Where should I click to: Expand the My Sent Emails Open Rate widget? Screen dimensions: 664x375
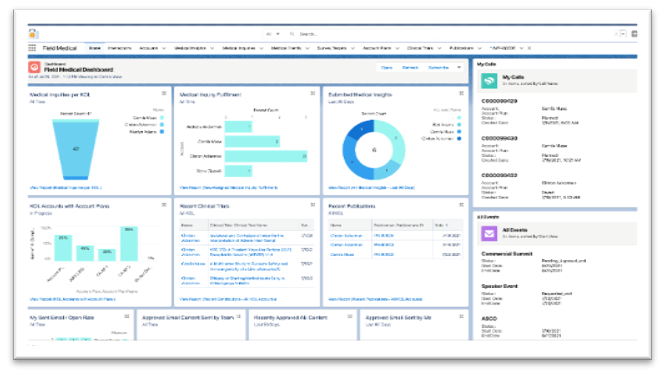click(x=127, y=316)
